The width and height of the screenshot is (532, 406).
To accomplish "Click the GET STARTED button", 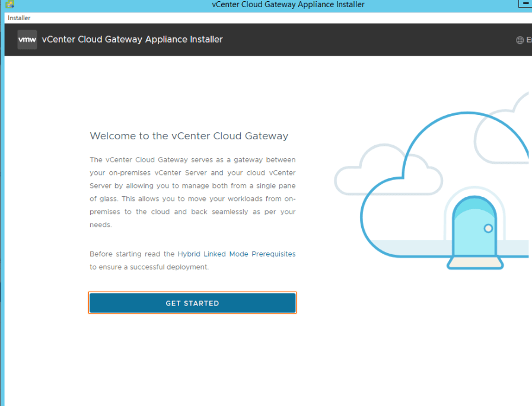I will [x=192, y=303].
